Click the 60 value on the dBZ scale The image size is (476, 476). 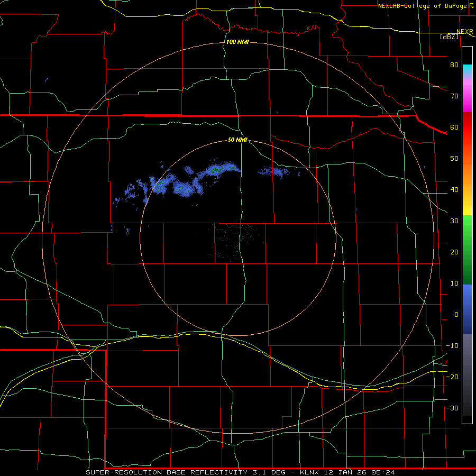tap(454, 127)
